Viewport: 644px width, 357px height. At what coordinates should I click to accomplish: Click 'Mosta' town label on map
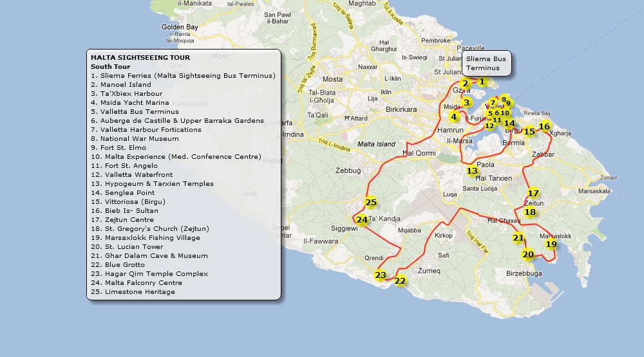pyautogui.click(x=333, y=79)
